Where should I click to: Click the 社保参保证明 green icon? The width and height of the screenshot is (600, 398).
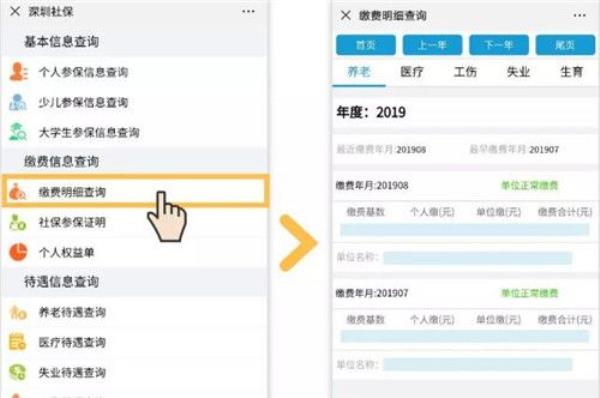click(x=18, y=222)
